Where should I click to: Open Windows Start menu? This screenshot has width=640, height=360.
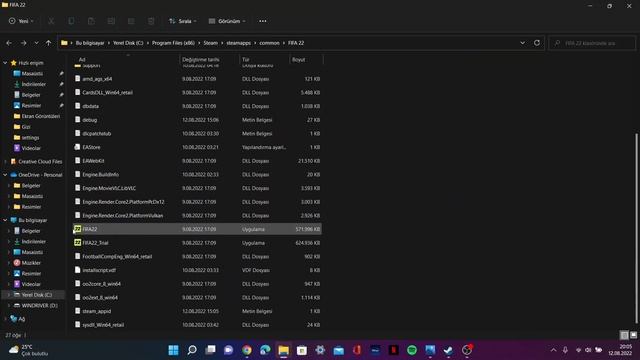(x=173, y=350)
